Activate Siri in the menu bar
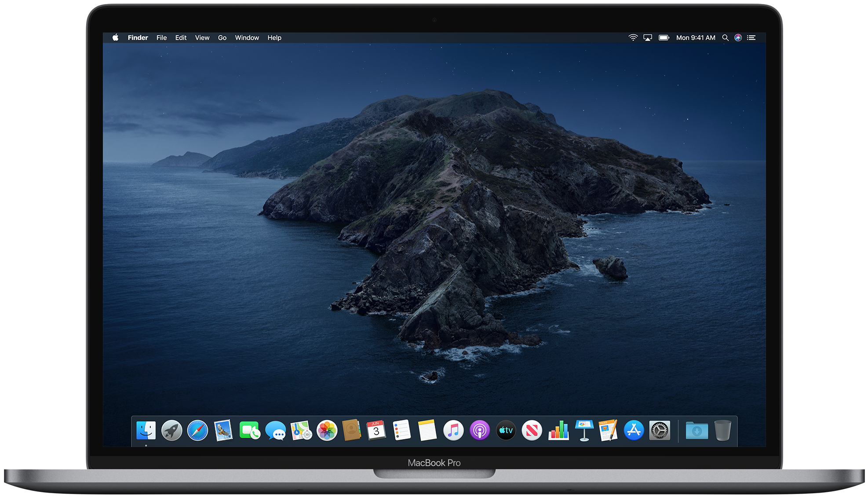868x498 pixels. (738, 38)
